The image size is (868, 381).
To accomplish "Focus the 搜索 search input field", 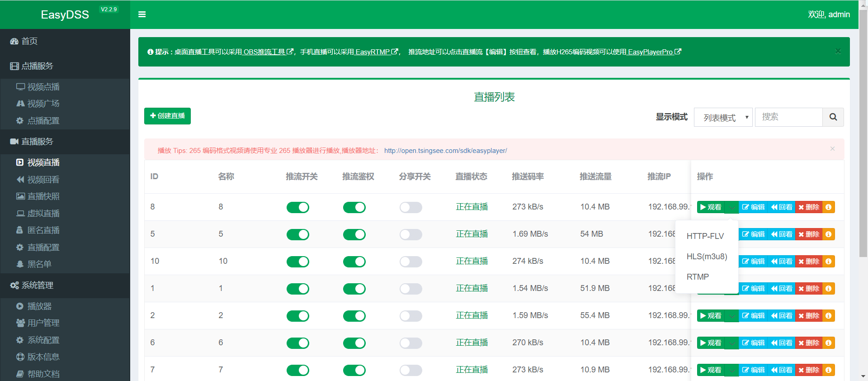I will [788, 117].
